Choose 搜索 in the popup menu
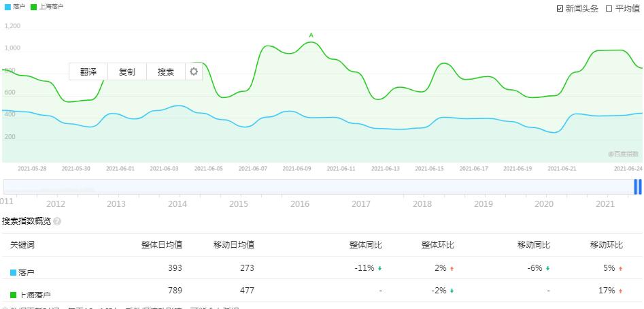This screenshot has width=644, height=309. 166,72
